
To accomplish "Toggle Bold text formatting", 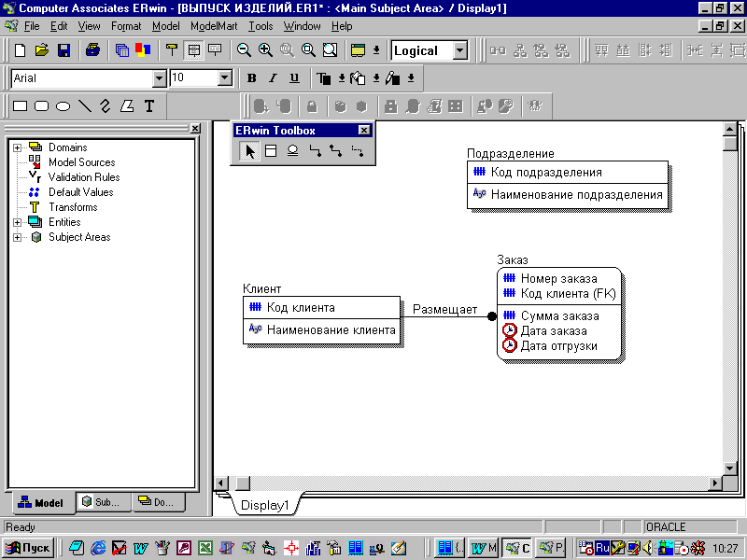I will [x=251, y=78].
